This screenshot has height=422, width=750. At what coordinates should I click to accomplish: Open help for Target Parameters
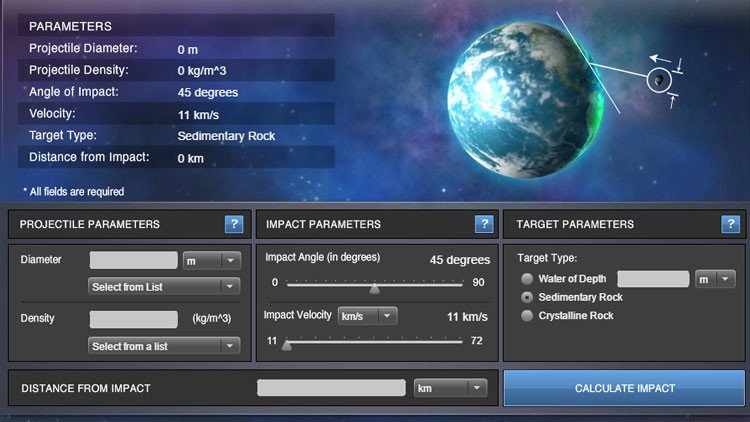(730, 224)
